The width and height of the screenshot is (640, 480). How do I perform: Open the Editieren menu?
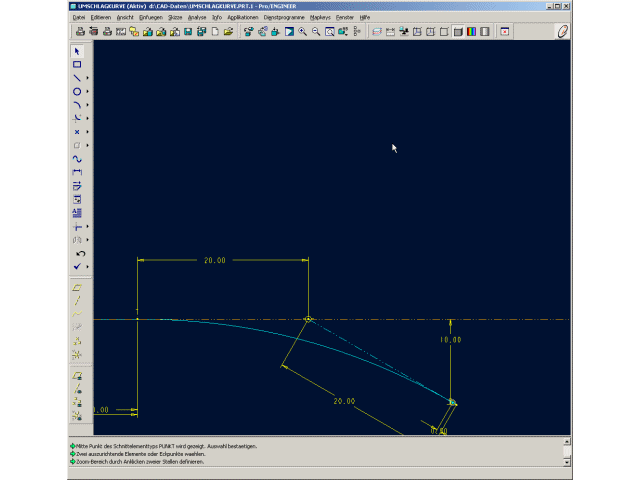(101, 18)
